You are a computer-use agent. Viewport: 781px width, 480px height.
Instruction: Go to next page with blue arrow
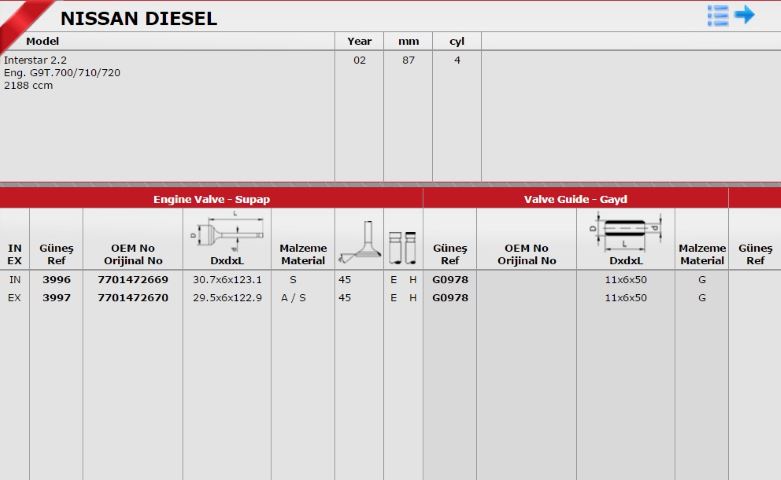tap(745, 14)
